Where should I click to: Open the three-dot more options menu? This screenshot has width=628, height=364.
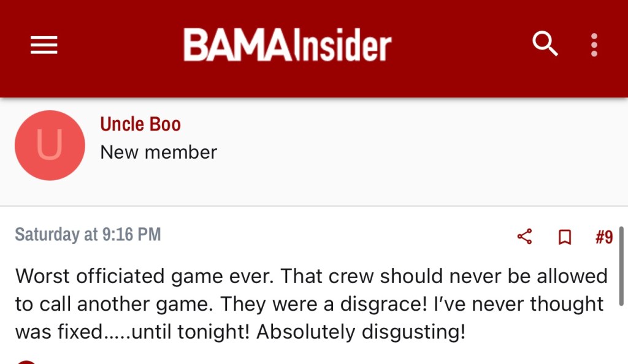click(594, 45)
